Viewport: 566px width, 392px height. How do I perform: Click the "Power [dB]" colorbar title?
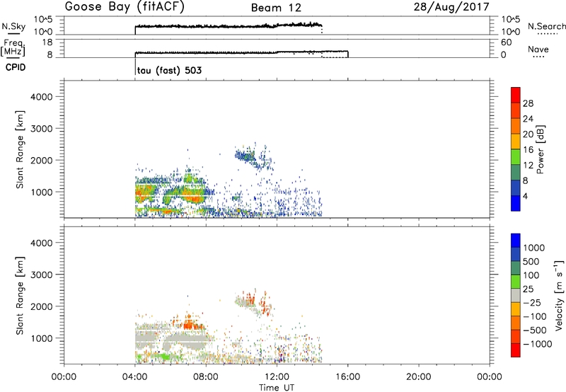click(x=541, y=149)
